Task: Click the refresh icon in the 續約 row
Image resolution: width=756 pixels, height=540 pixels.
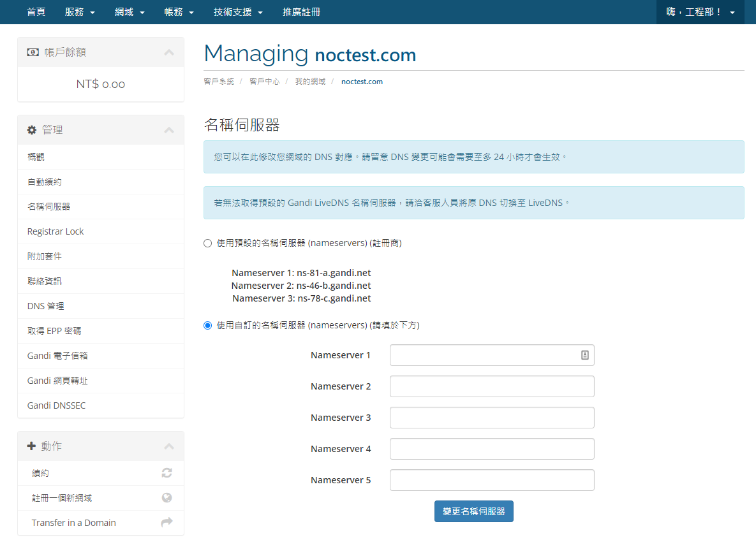Action: (167, 473)
